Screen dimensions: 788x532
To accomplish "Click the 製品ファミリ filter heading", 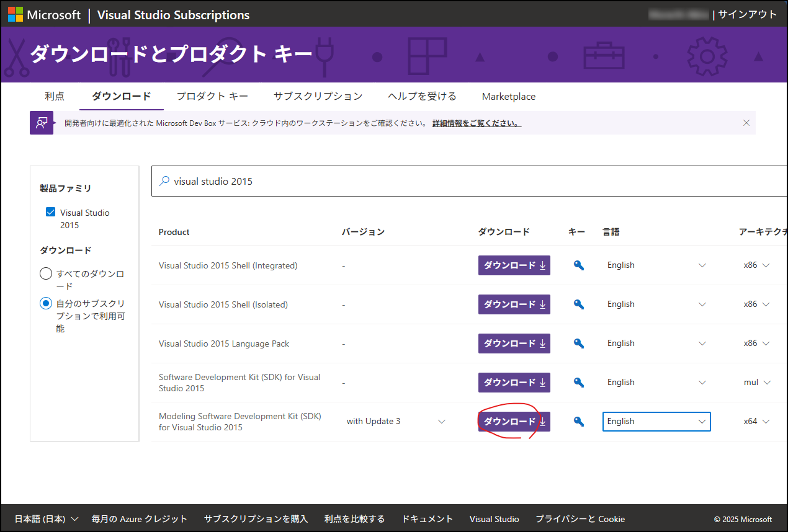I will tap(65, 188).
